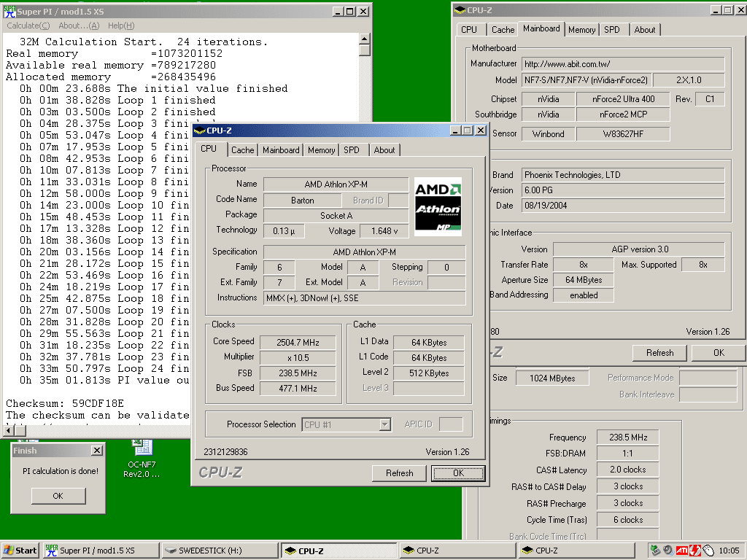Select the CPU tab in front CPU-Z window

[x=209, y=149]
